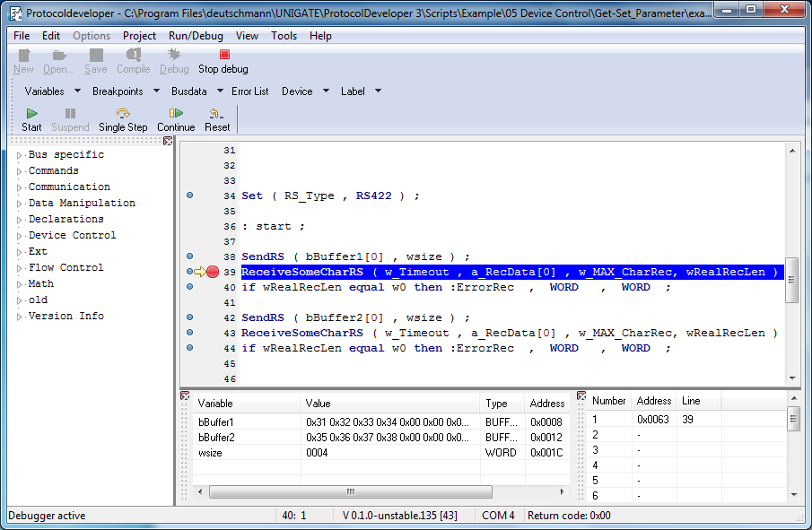
Task: Open the Run/Debug menu
Action: [x=195, y=36]
